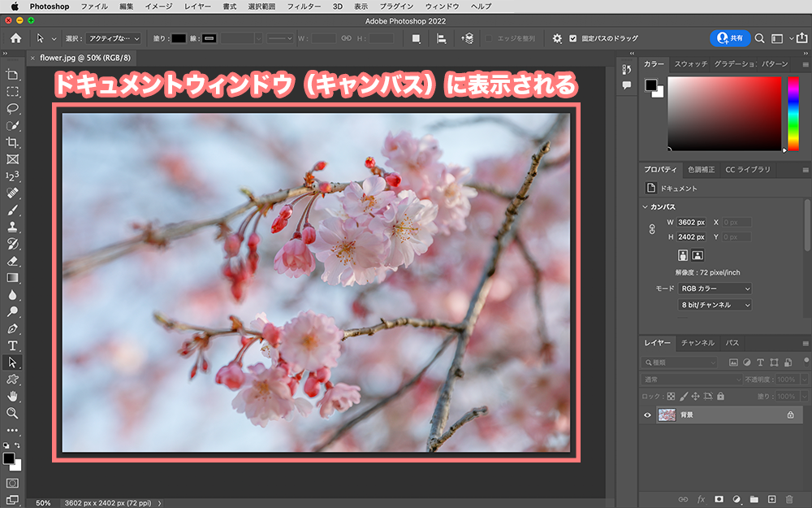Switch to the スウォッチ tab

click(x=691, y=63)
